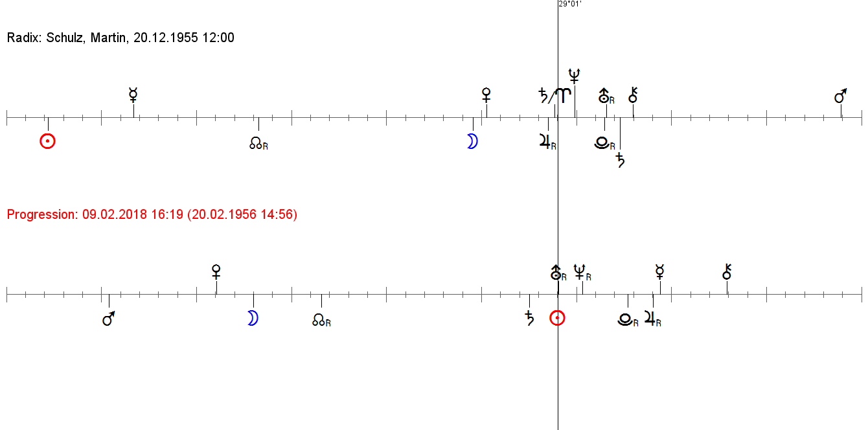868x430 pixels.
Task: Select the Mars glyph in the radix row
Action: click(840, 97)
